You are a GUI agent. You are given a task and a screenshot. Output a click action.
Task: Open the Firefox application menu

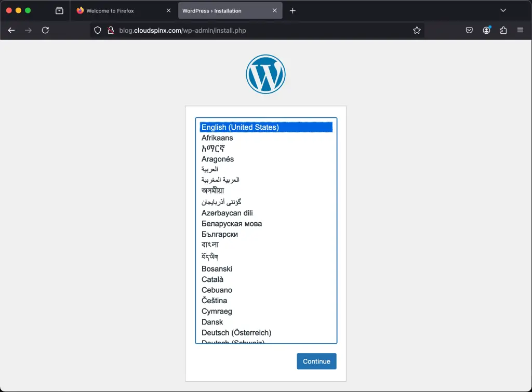pyautogui.click(x=520, y=30)
